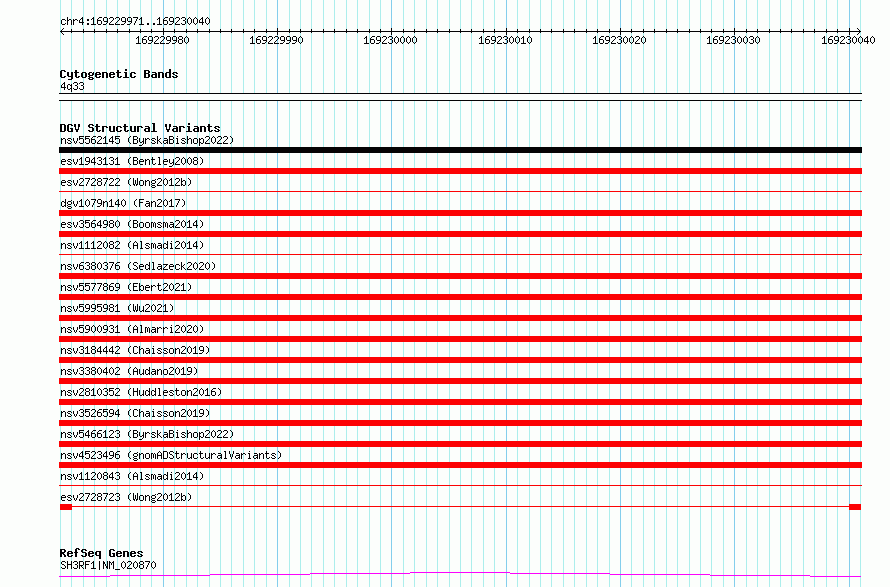Open variant nsv3526594 (Chaisson2019) label
Screen dimensions: 890x587
(x=135, y=413)
